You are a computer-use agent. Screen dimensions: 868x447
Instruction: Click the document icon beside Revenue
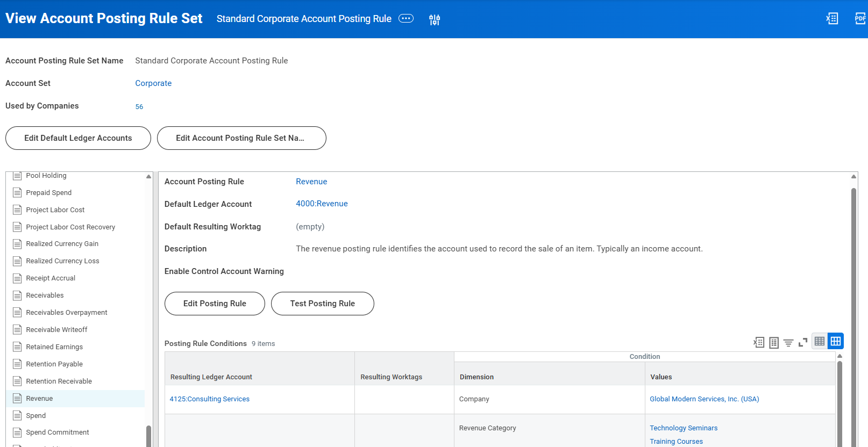[17, 399]
